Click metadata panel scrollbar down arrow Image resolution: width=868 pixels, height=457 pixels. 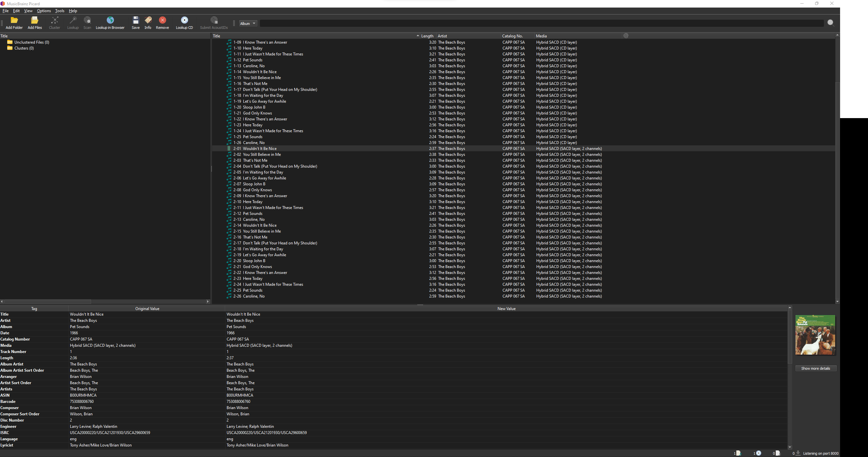[x=790, y=447]
